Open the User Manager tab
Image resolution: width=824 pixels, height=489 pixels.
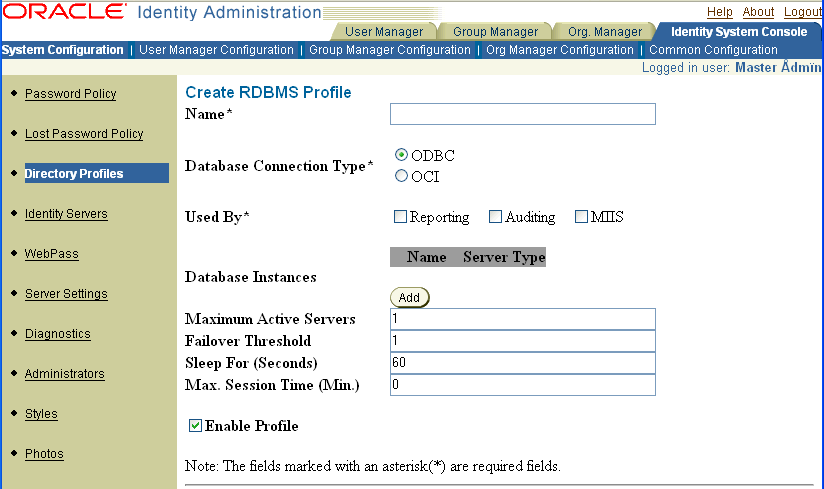[384, 32]
